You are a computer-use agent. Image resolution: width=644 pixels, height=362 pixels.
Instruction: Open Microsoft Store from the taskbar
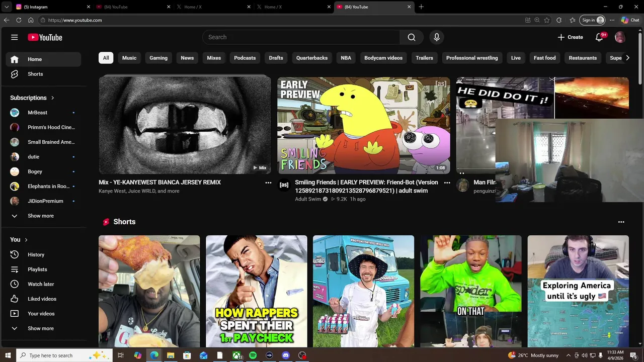pyautogui.click(x=187, y=355)
